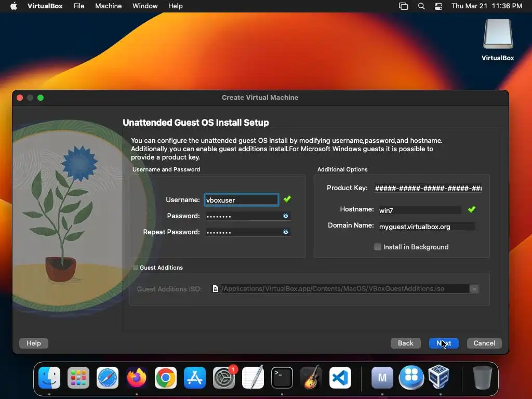The width and height of the screenshot is (532, 399).
Task: Enable Install in Background checkbox
Action: pos(377,247)
